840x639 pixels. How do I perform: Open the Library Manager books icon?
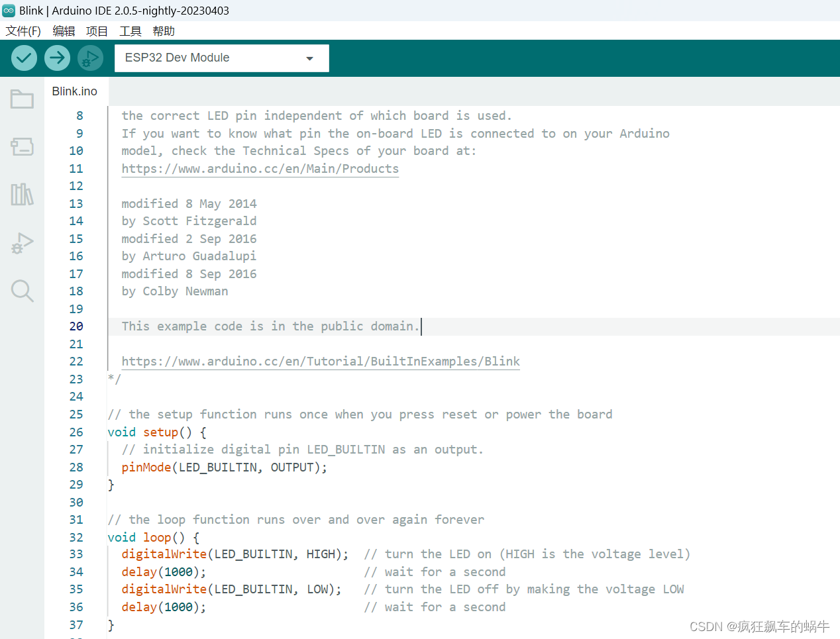pos(22,195)
